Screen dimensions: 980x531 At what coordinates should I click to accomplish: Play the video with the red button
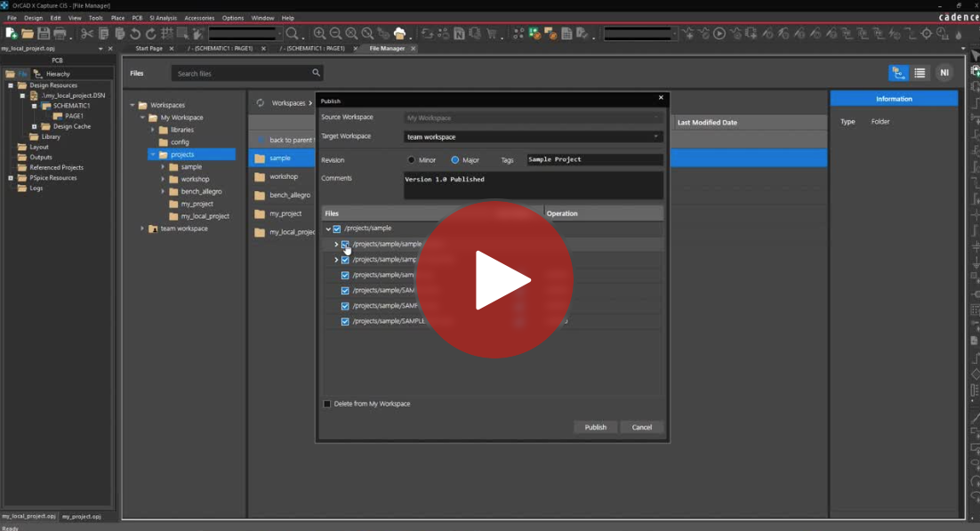[x=495, y=279]
